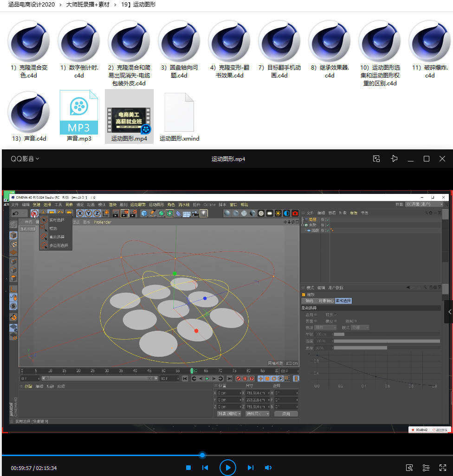Enter fullscreen mode in the player
Image resolution: width=453 pixels, height=476 pixels.
coord(442,468)
